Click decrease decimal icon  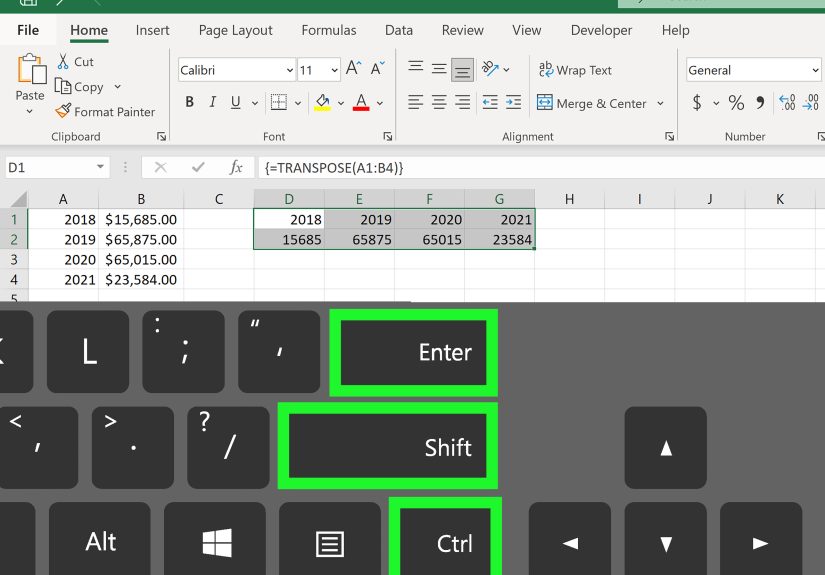[x=811, y=102]
